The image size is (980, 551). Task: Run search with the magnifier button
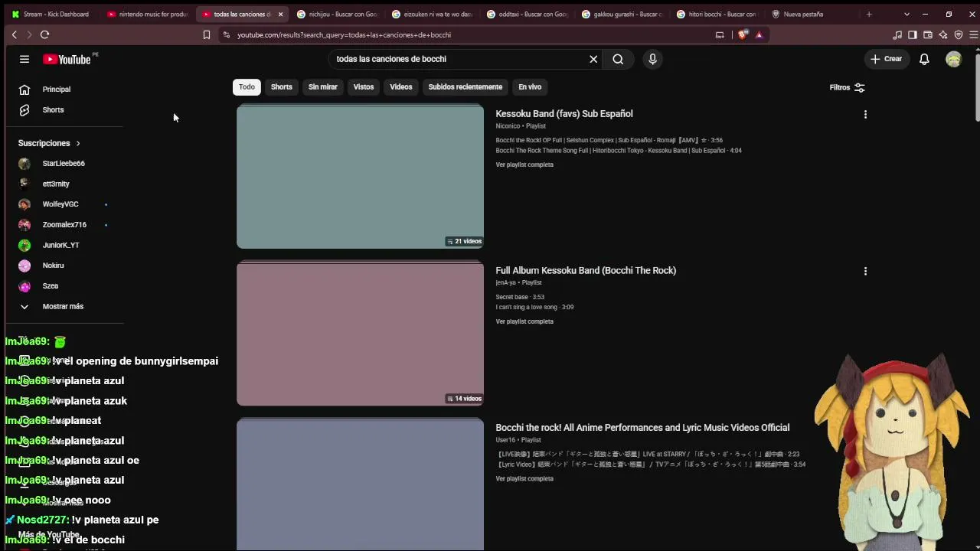(618, 59)
